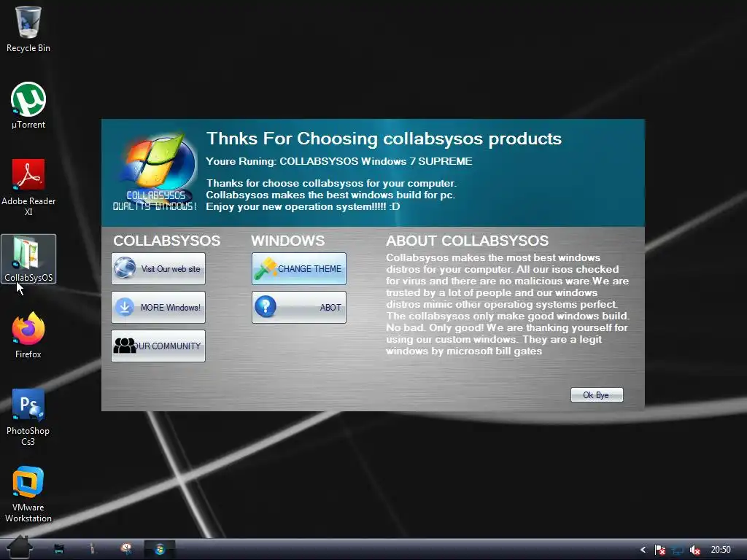Click the WINDOWS section heading

click(x=287, y=241)
